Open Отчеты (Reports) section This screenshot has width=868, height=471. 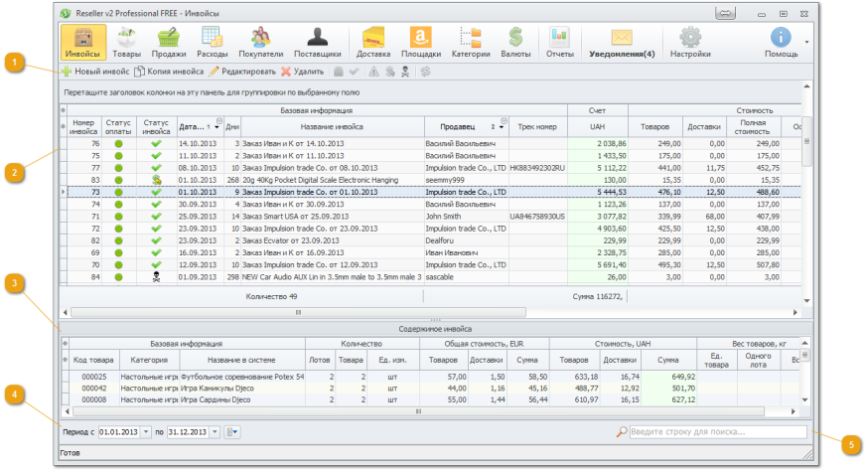[560, 42]
